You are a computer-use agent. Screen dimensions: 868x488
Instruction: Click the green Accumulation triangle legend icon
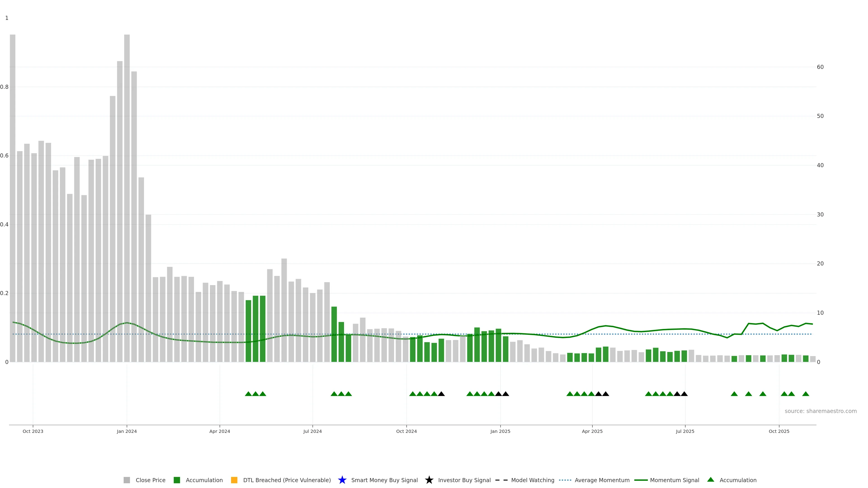click(x=711, y=480)
